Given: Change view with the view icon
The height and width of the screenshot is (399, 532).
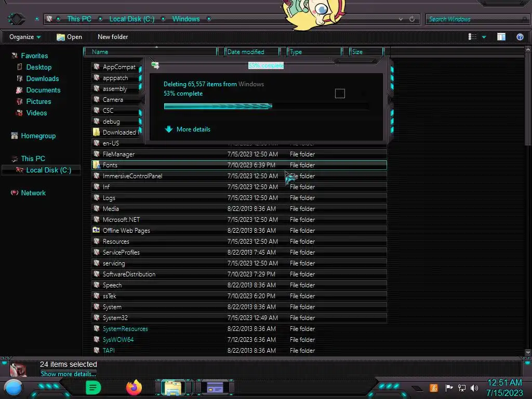Looking at the screenshot, I should click(x=472, y=37).
